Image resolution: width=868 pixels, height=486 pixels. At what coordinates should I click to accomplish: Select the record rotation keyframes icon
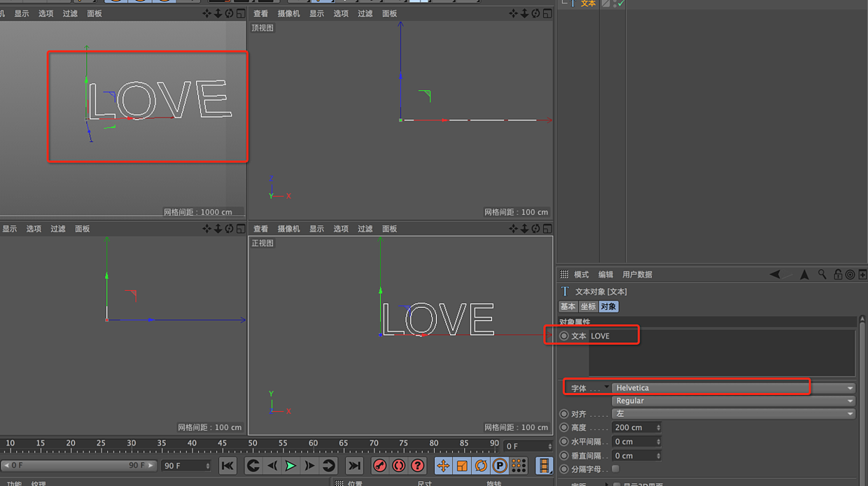tap(482, 466)
